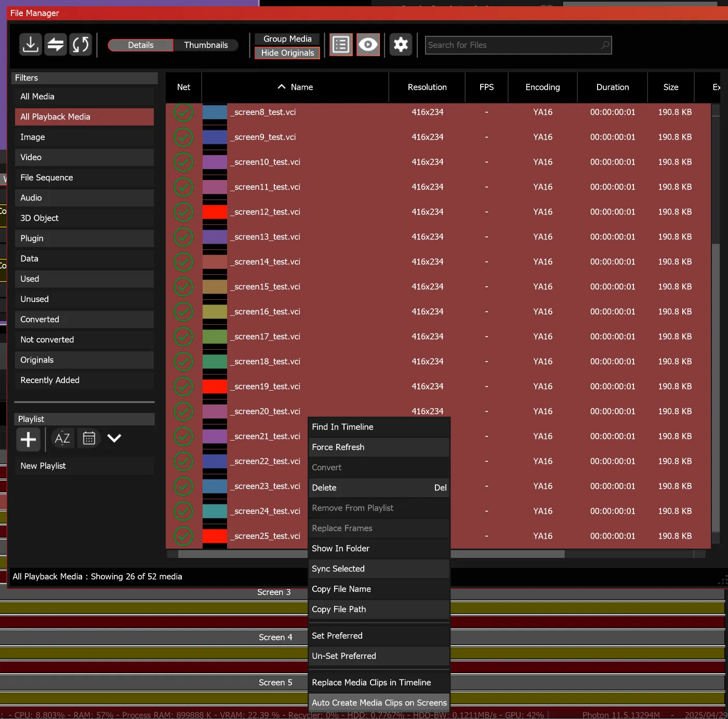This screenshot has width=728, height=719.
Task: Sort by Encoding column header
Action: point(542,87)
